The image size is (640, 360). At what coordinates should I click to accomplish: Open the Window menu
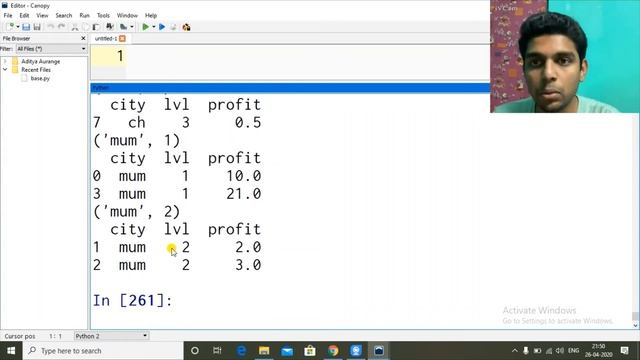point(127,16)
